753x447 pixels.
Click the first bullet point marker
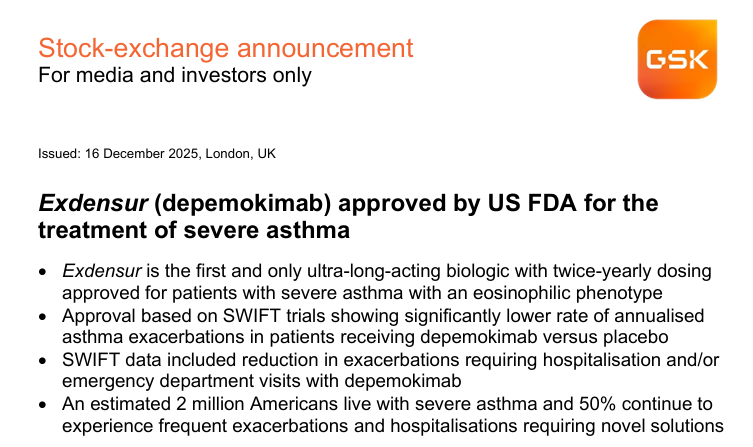click(42, 272)
